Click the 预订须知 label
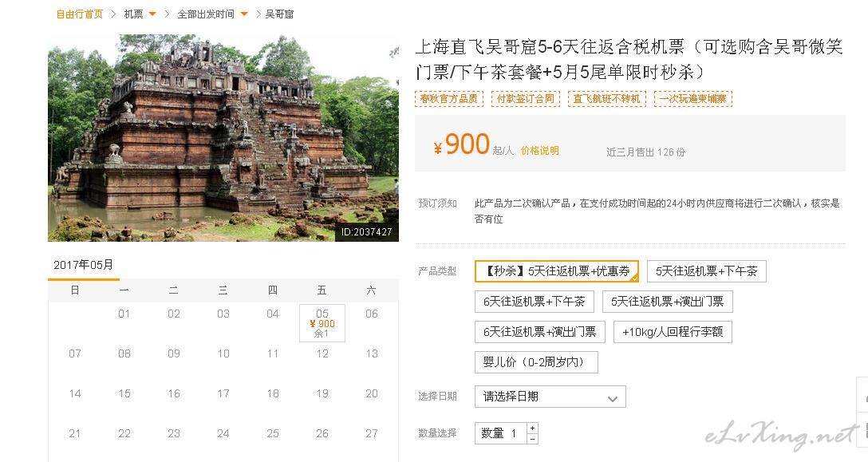868x462 pixels. (437, 203)
